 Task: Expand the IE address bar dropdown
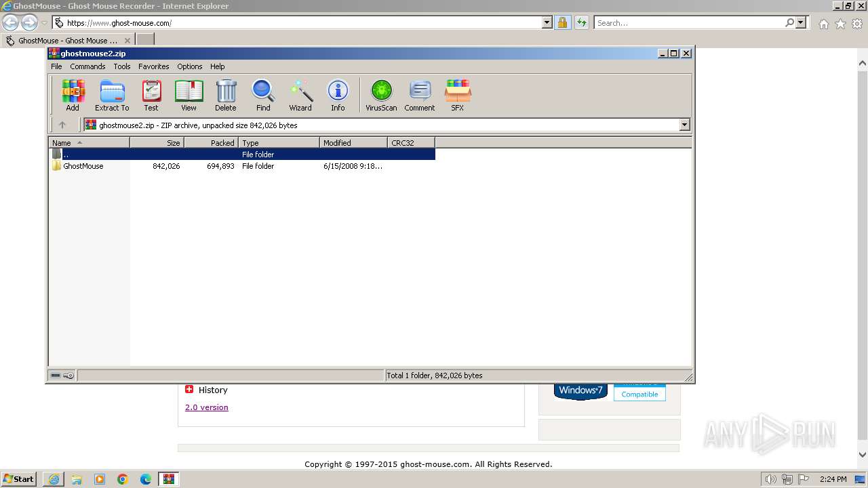tap(547, 22)
